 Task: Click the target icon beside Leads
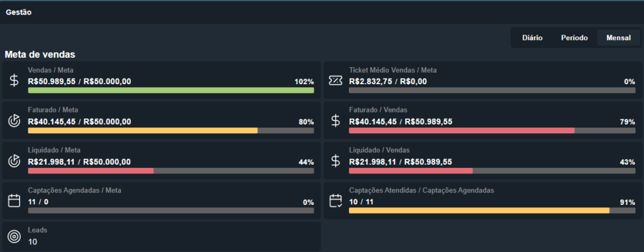(14, 236)
